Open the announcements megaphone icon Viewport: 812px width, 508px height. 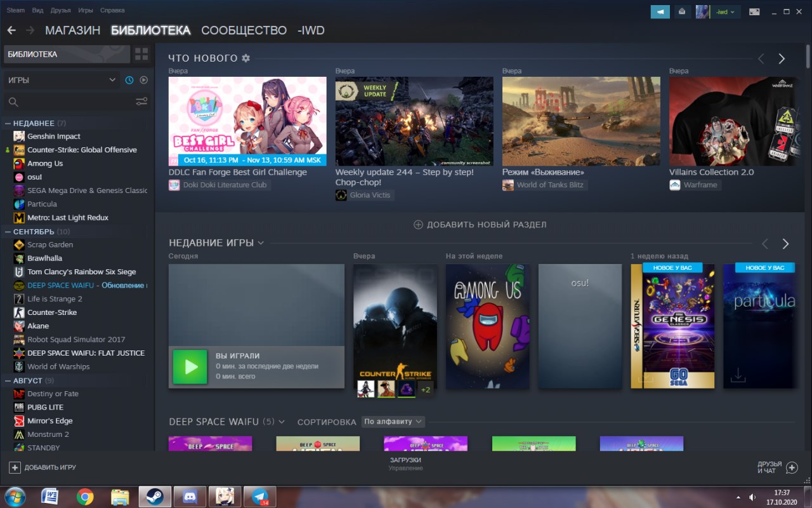click(660, 11)
